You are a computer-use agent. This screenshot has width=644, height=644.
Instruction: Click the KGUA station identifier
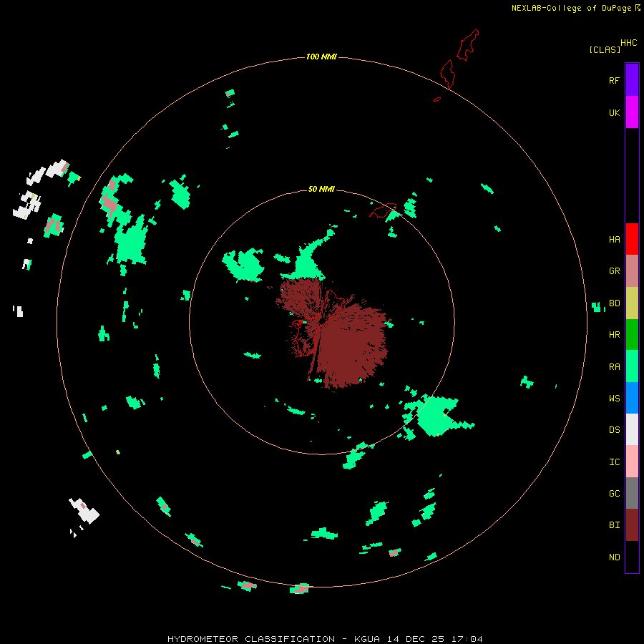point(367,639)
